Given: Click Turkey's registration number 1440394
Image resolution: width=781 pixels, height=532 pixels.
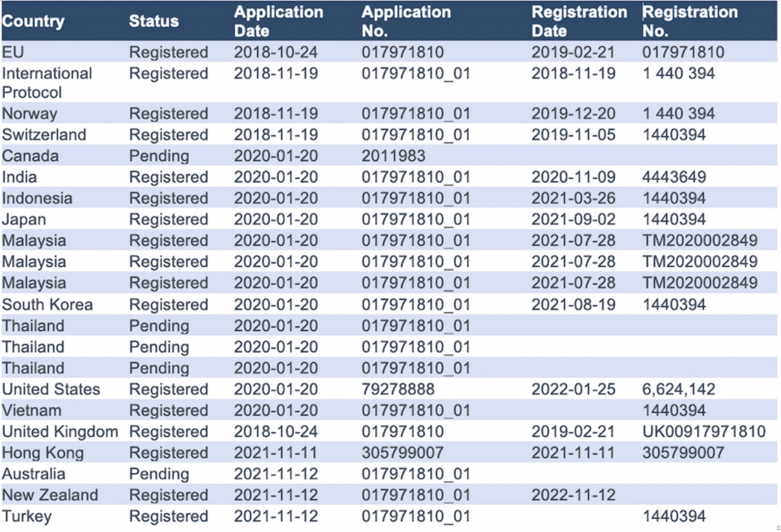Looking at the screenshot, I should [x=674, y=517].
